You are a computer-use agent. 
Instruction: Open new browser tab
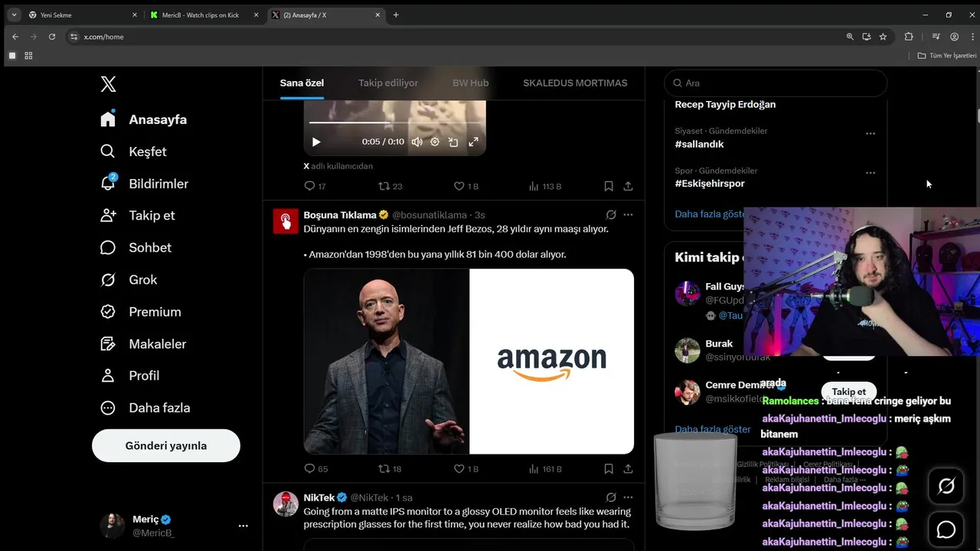click(x=396, y=15)
